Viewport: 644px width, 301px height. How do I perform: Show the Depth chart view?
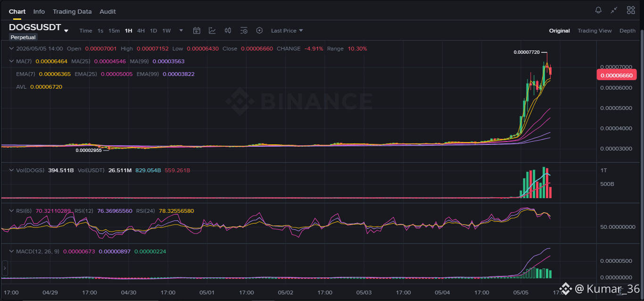click(627, 31)
